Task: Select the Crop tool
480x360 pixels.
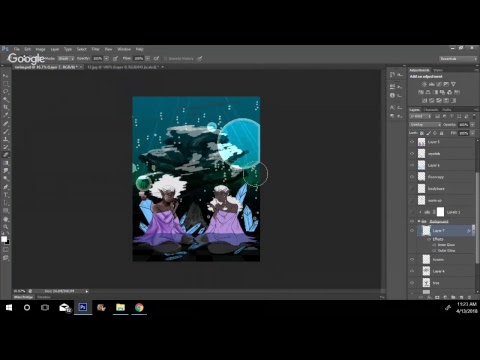Action: coord(6,107)
